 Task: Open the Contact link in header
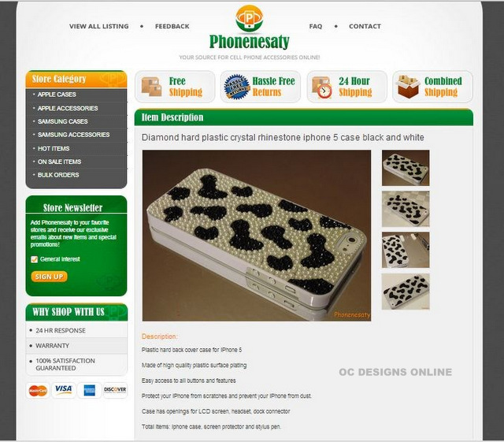pos(365,26)
